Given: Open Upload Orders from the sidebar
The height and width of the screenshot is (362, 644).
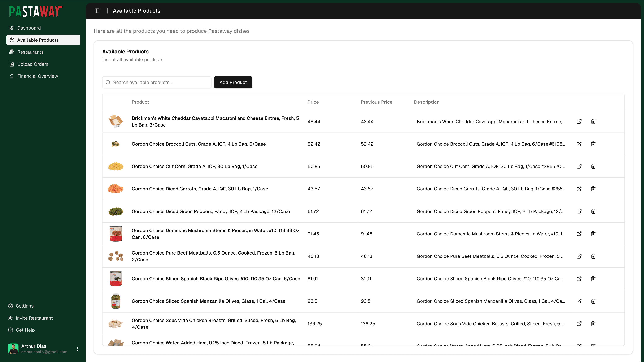Looking at the screenshot, I should tap(33, 64).
